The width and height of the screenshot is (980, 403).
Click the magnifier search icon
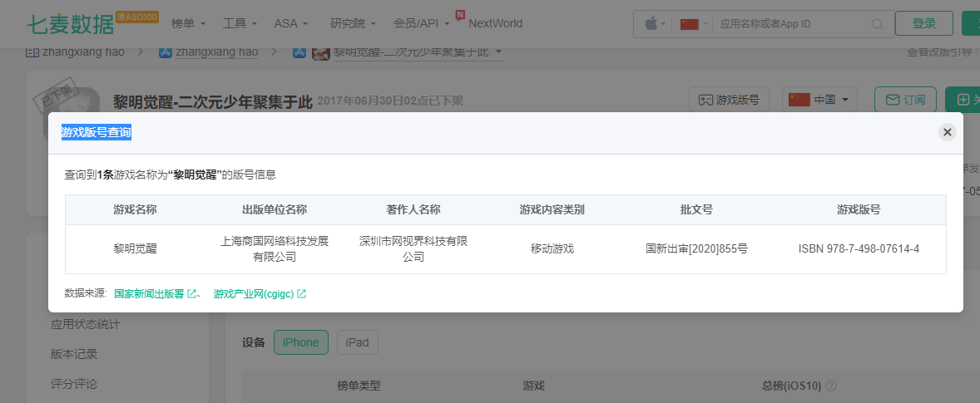878,24
